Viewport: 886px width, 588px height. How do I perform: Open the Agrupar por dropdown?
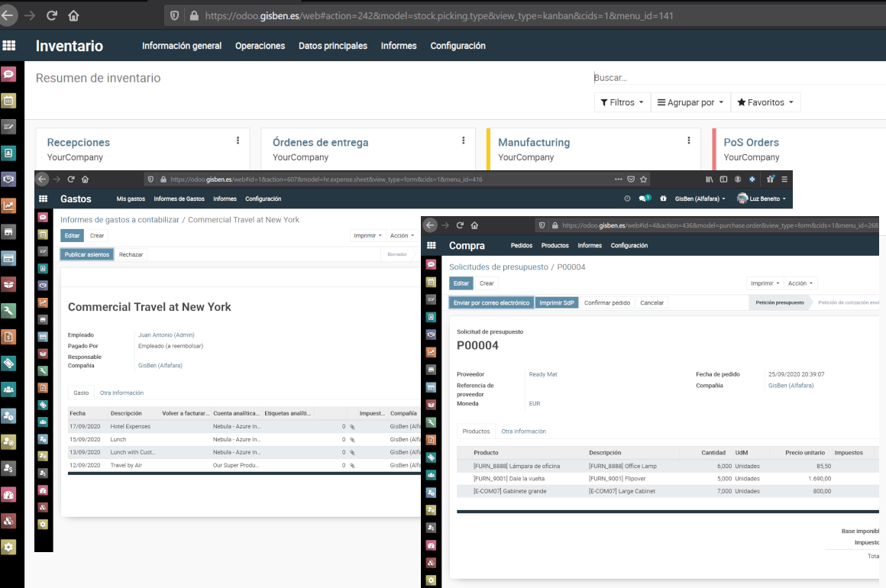coord(690,102)
